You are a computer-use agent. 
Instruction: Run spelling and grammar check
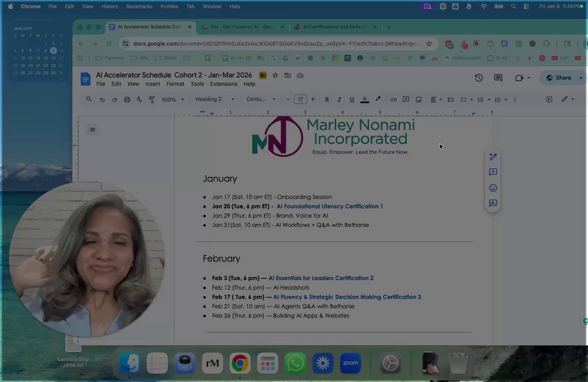tap(139, 99)
